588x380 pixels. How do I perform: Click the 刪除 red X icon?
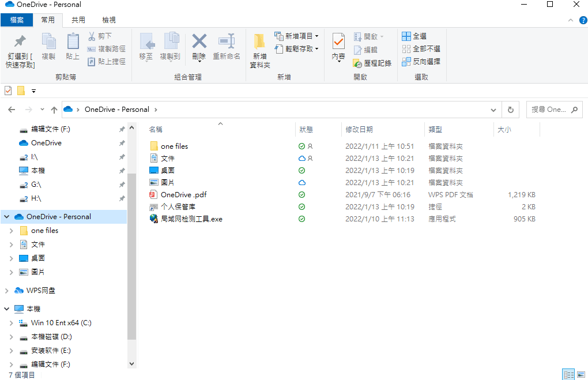click(x=199, y=42)
